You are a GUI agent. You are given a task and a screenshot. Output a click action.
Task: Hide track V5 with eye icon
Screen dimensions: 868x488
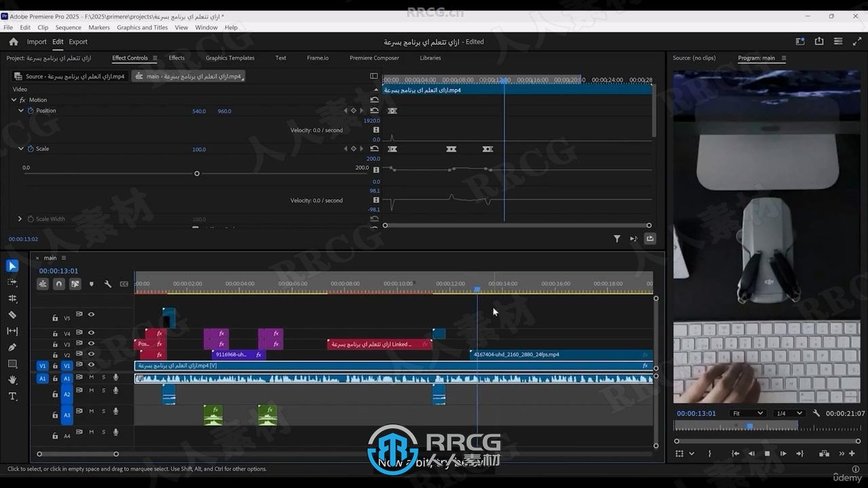click(x=91, y=314)
